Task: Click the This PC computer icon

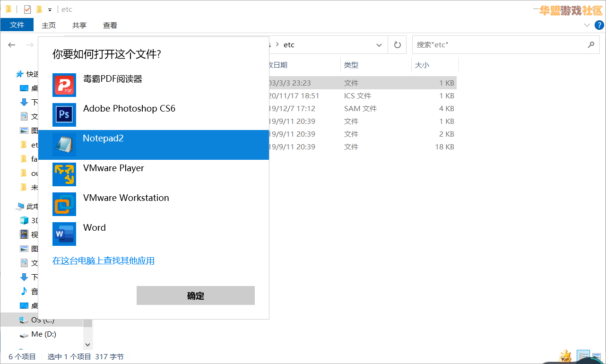Action: point(20,206)
